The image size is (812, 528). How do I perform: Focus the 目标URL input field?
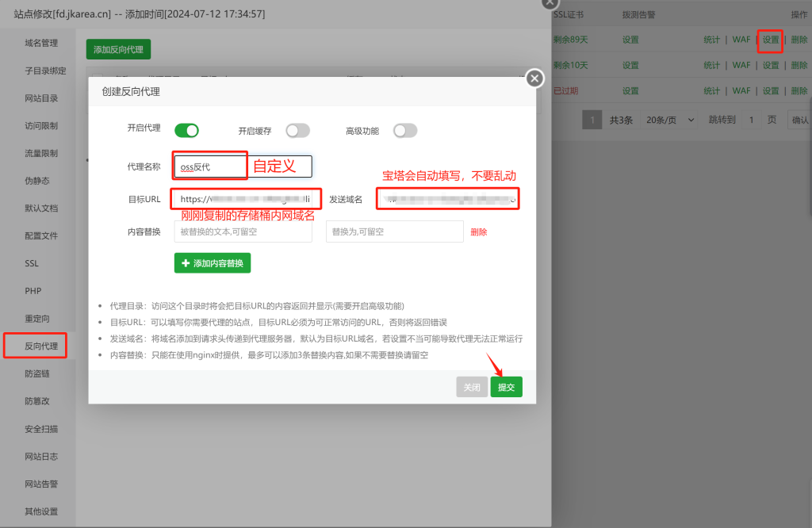pyautogui.click(x=247, y=199)
